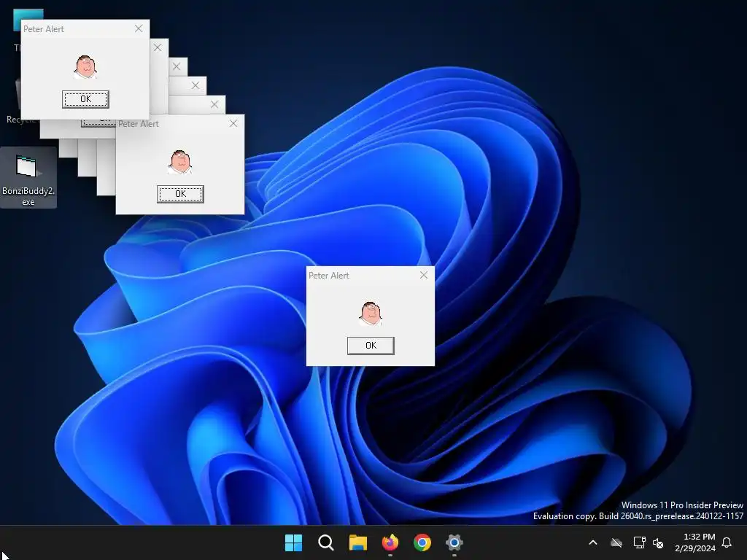Click OK in the top-left Peter Alert
Viewport: 747px width, 560px height.
coord(86,99)
